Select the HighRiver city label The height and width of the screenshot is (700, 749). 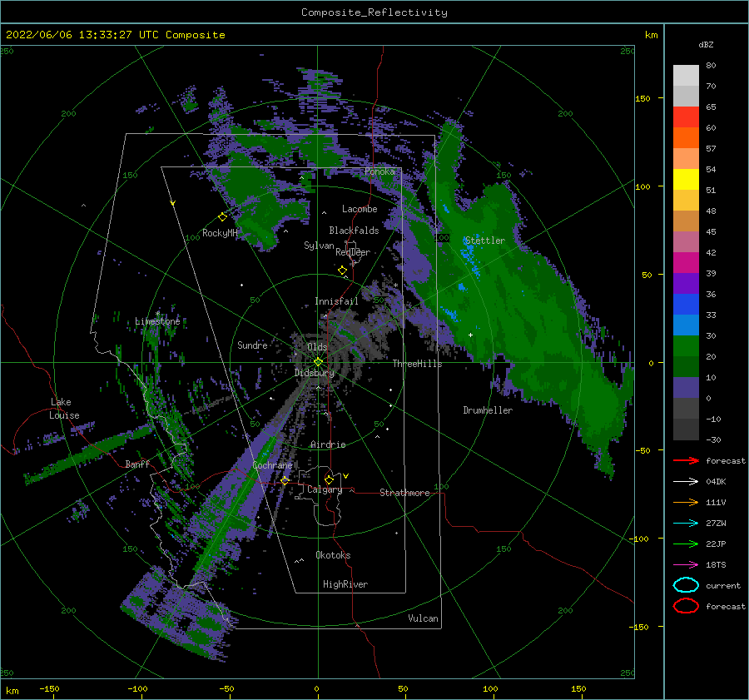pyautogui.click(x=345, y=584)
